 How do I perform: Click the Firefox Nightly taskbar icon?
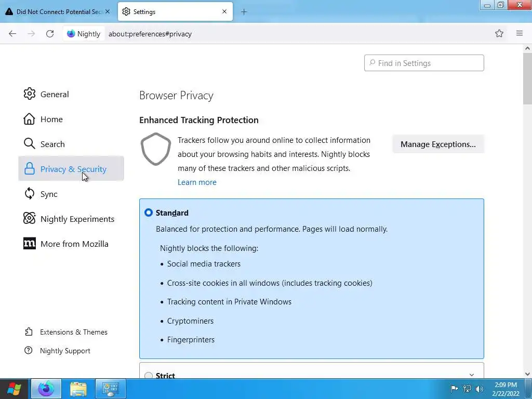[46, 389]
